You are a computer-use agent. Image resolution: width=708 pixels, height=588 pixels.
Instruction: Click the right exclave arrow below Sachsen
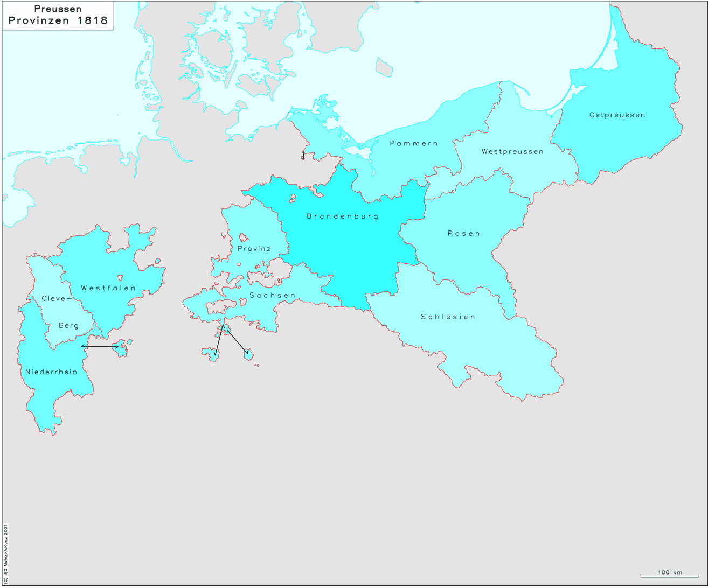[x=237, y=341]
